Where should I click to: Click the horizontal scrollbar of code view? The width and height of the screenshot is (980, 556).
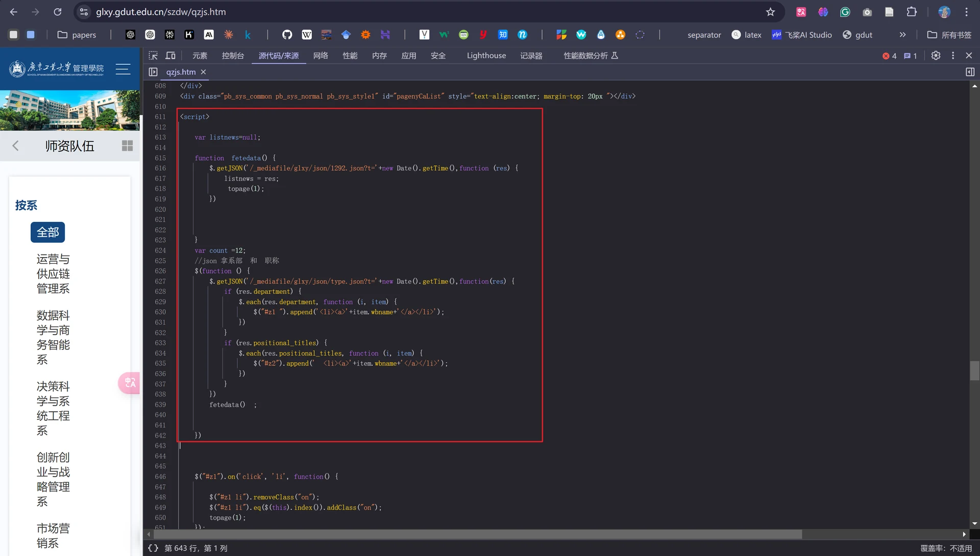click(477, 534)
